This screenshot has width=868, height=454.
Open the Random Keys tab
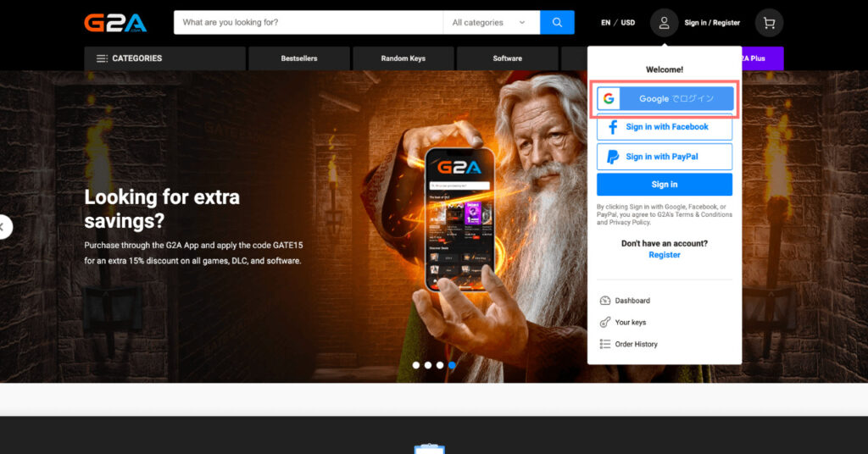point(403,58)
